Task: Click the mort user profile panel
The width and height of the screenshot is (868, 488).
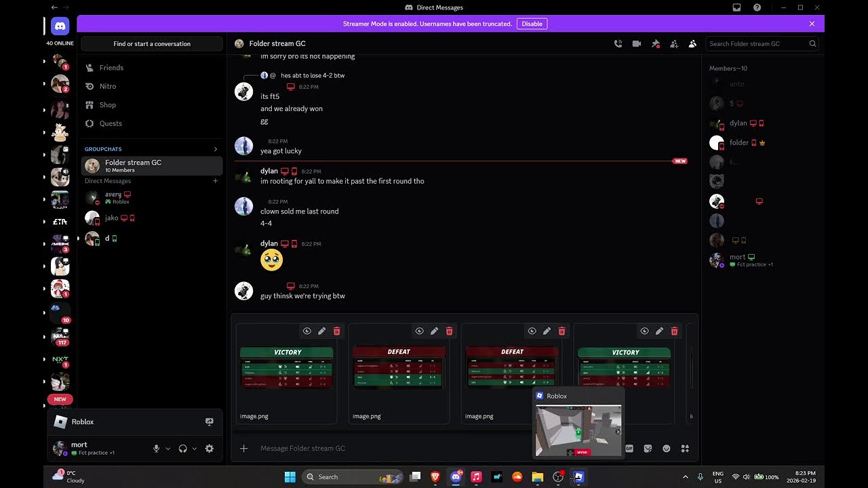Action: click(99, 449)
